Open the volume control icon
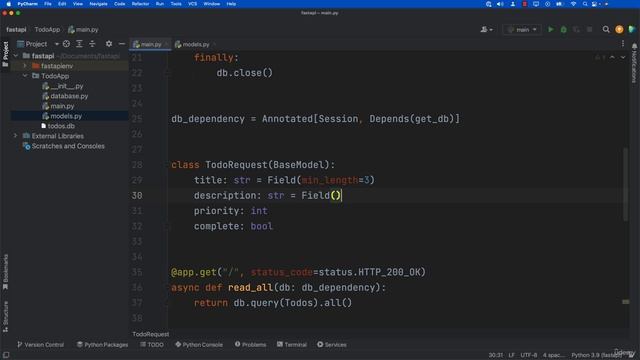 coord(500,4)
